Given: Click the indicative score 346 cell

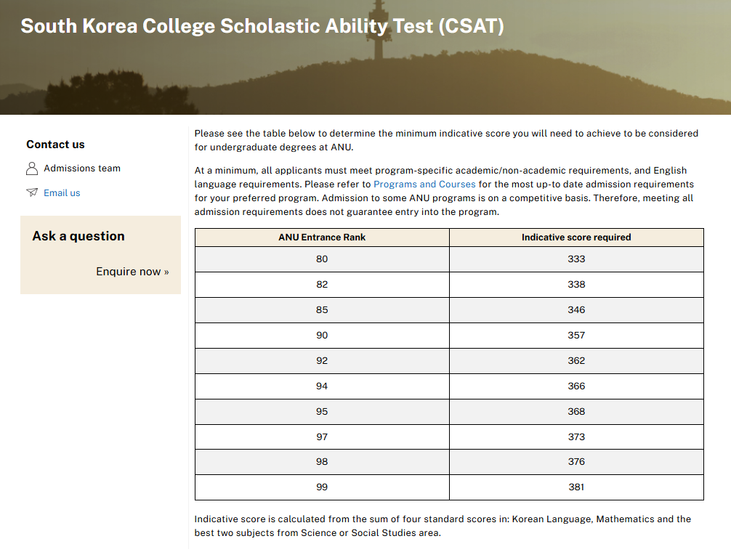Looking at the screenshot, I should pyautogui.click(x=576, y=310).
